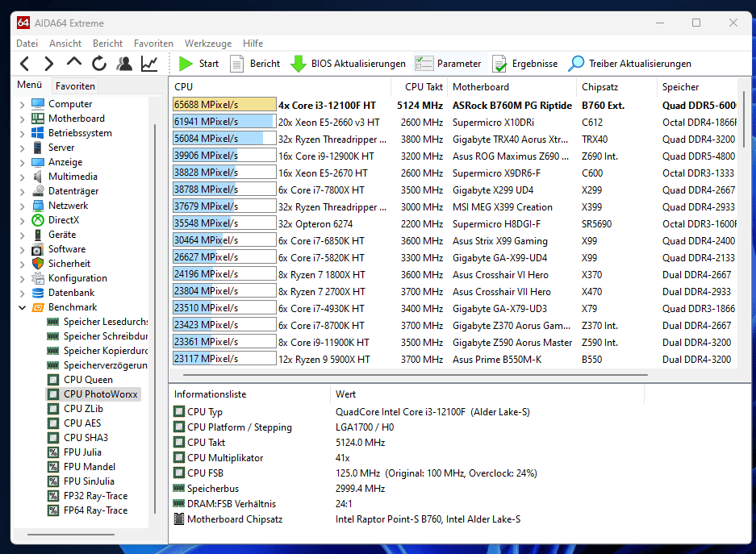Select the Netzwerk network icon

pos(38,205)
